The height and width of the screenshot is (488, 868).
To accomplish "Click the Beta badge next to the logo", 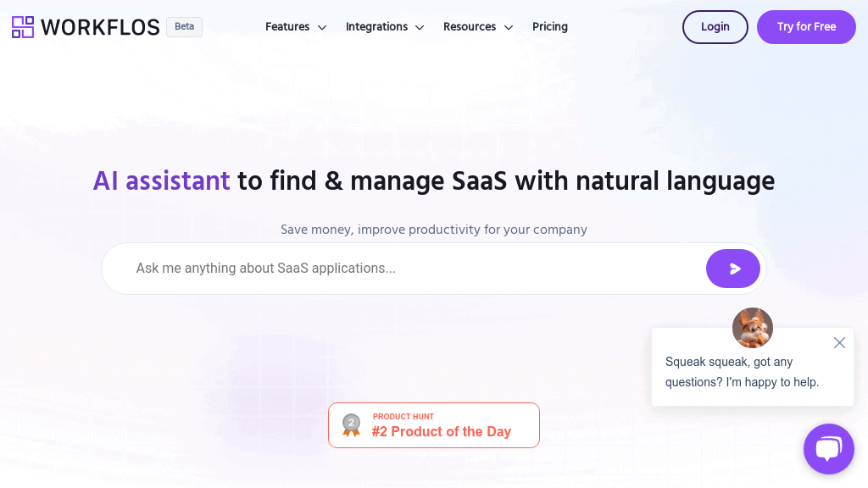I will click(184, 26).
